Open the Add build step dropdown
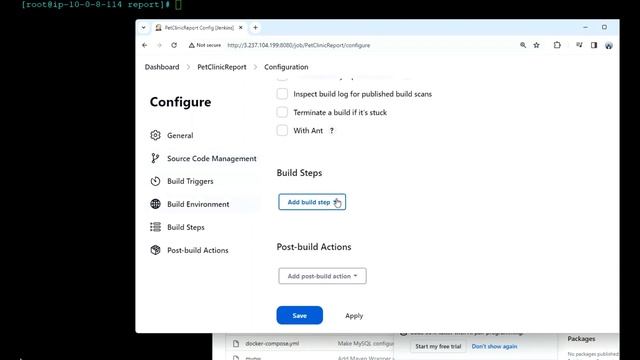The width and height of the screenshot is (640, 360). point(312,202)
